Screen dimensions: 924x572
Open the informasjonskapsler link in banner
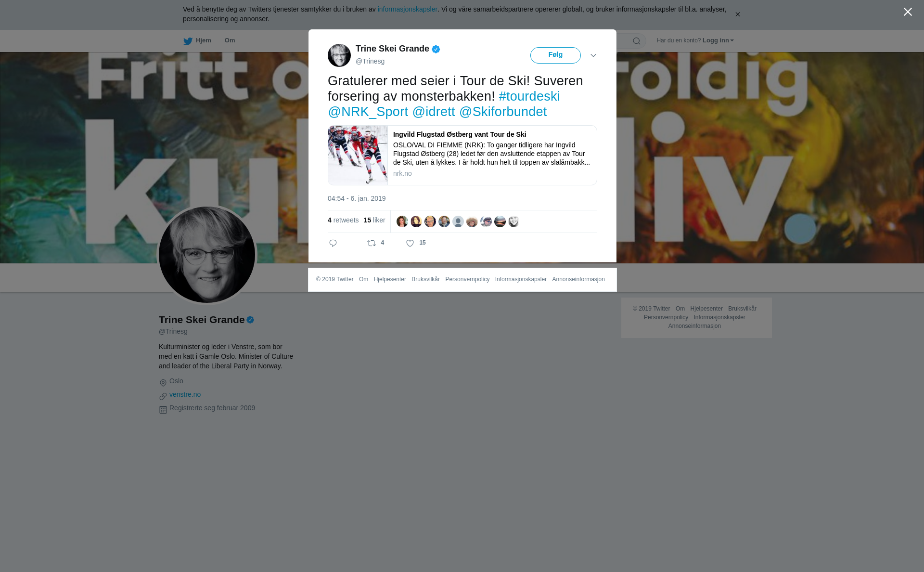[407, 9]
